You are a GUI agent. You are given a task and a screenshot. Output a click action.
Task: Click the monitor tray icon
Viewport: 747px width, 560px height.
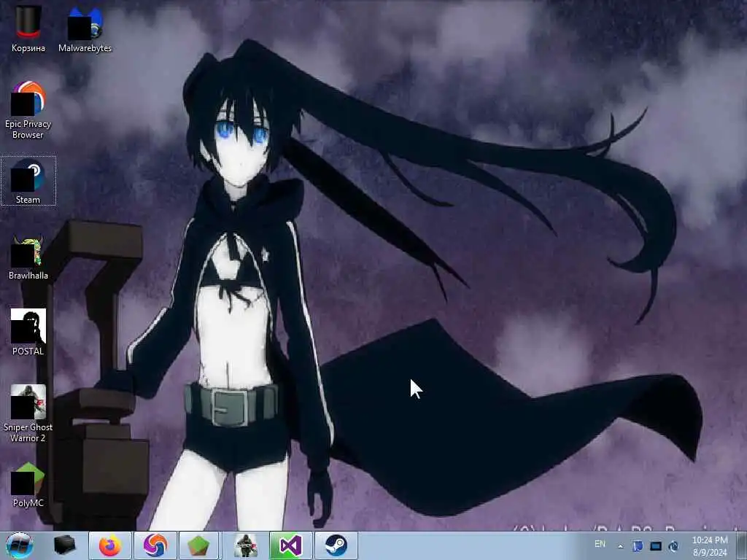(656, 546)
